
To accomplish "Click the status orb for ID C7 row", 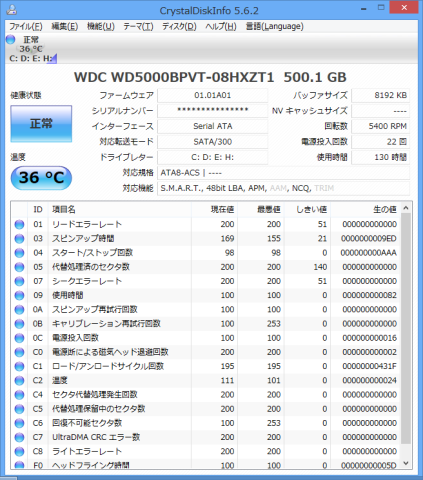I will (x=19, y=437).
